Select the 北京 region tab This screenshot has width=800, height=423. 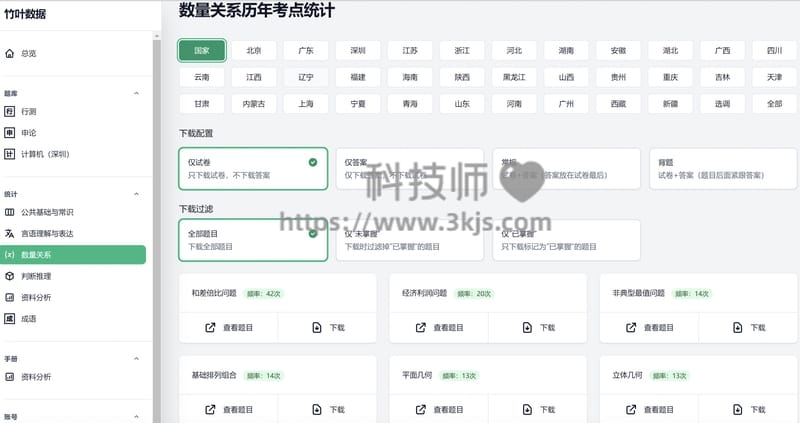254,51
